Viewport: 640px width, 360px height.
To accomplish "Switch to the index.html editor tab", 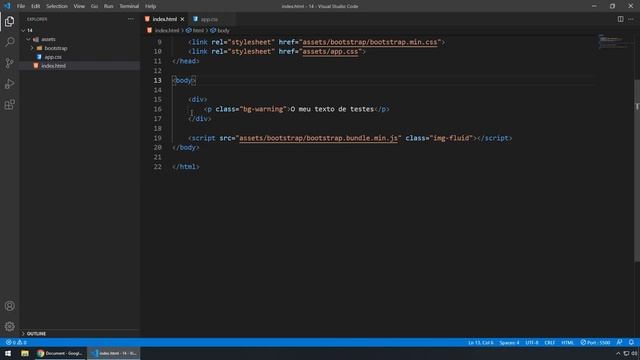I will [x=164, y=19].
